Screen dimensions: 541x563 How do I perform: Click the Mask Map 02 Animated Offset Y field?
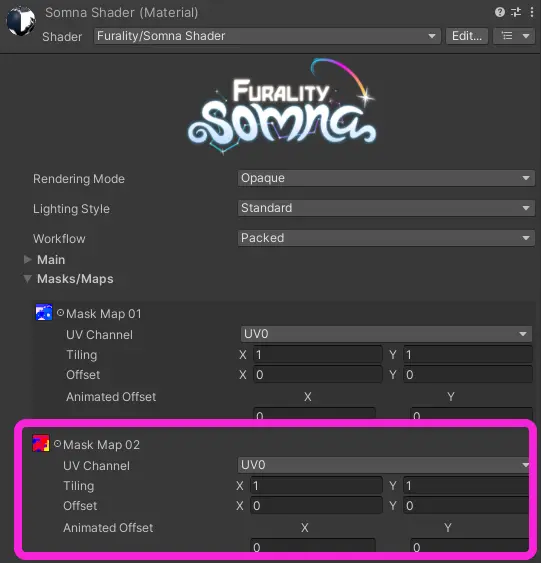point(470,545)
